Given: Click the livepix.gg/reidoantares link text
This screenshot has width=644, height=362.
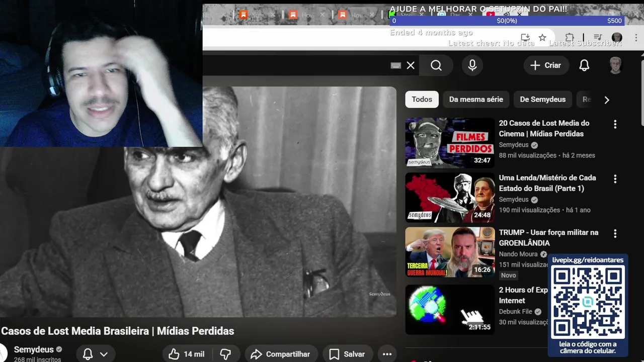Looking at the screenshot, I should click(x=588, y=260).
